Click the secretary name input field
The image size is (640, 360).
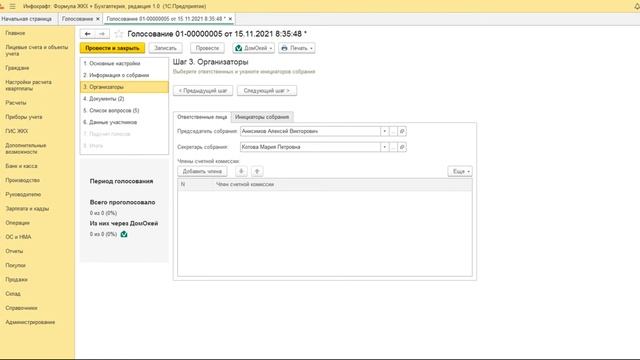(310, 147)
